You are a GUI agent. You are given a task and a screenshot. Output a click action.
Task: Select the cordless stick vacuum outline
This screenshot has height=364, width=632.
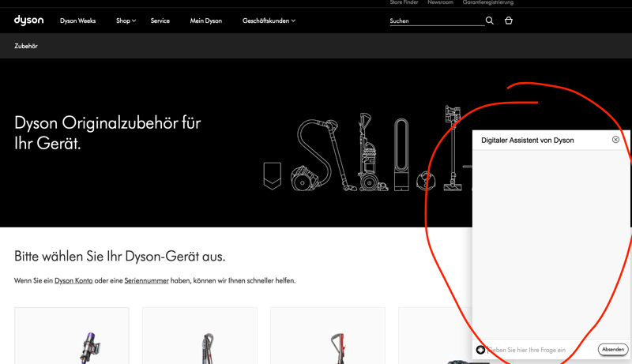453,148
